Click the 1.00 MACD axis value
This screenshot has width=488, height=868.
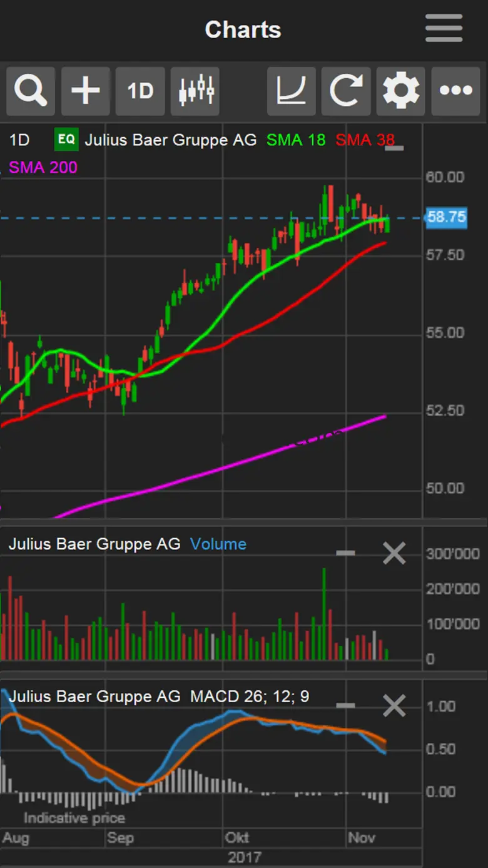point(440,707)
